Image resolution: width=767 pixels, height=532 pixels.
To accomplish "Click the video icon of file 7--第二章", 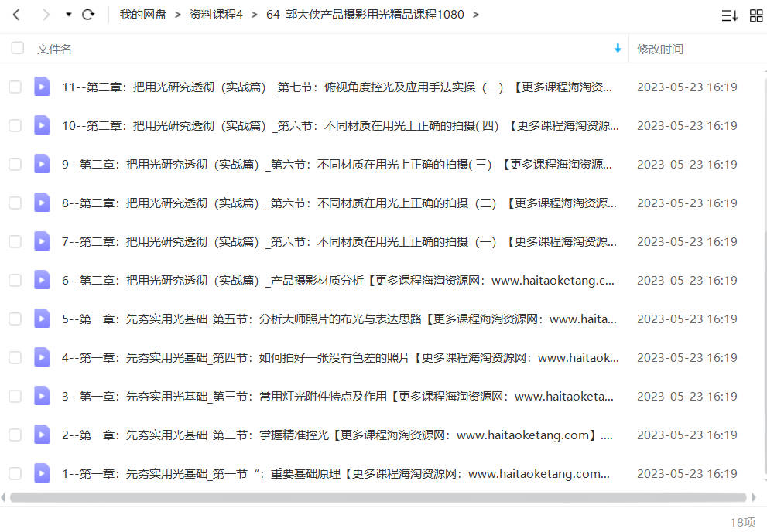I will coord(42,240).
